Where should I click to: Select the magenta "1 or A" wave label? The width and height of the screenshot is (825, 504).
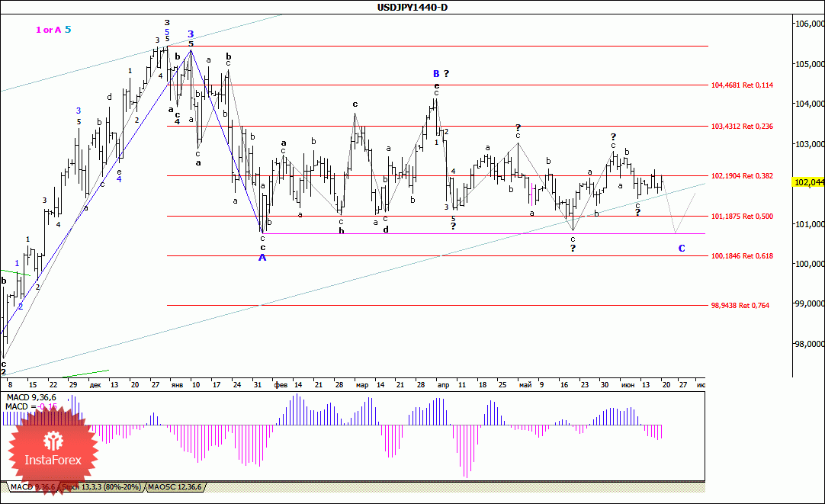48,30
